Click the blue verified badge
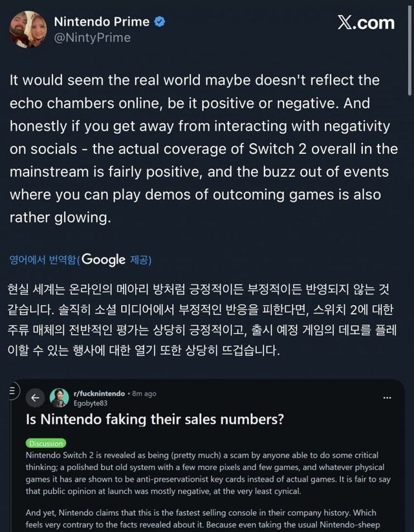This screenshot has height=532, width=414. click(x=160, y=22)
